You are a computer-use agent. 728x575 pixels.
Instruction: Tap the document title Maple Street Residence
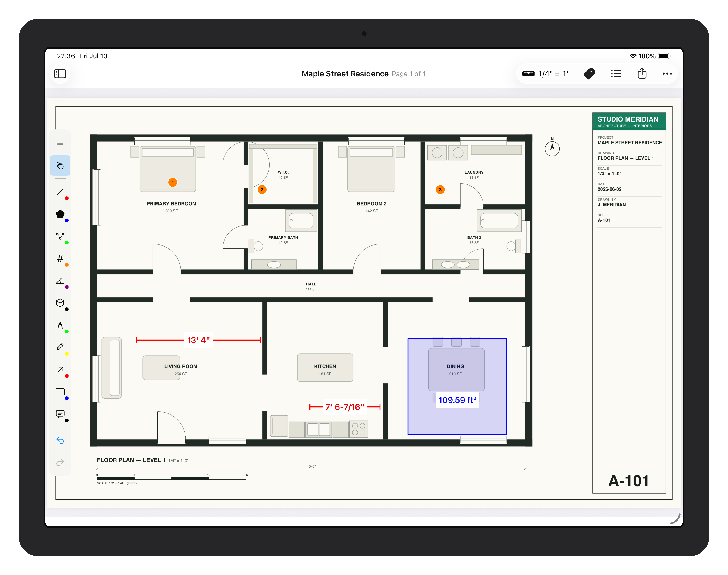[345, 74]
